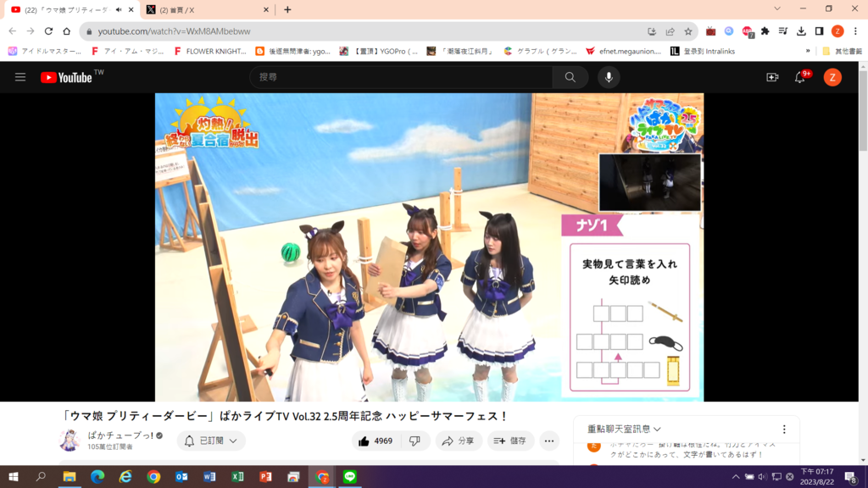Open YouTube notifications bell

(x=800, y=77)
